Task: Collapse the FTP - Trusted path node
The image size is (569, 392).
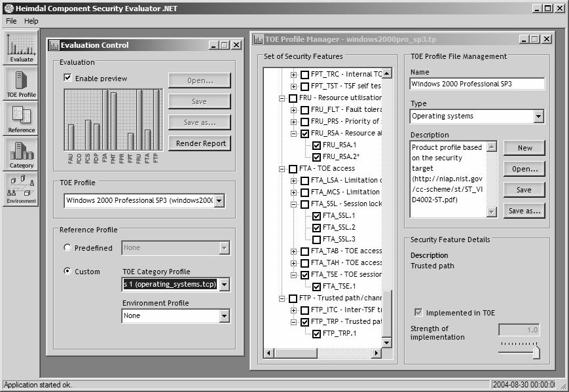Action: point(282,298)
